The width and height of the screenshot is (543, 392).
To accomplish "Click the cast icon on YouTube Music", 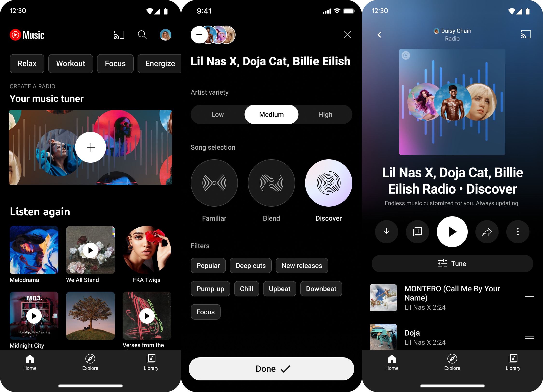I will pyautogui.click(x=119, y=35).
